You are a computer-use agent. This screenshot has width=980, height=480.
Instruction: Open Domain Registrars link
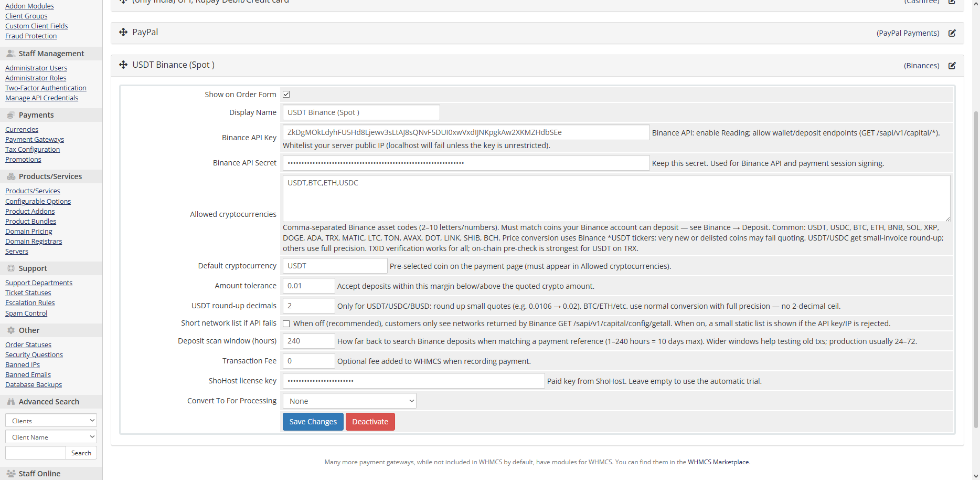(x=34, y=242)
